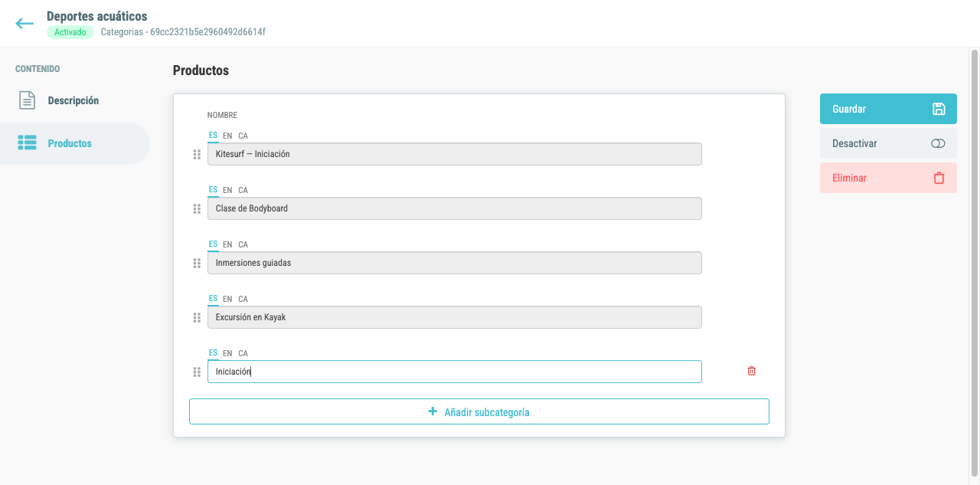
Task: Switch Inmersiones guiadas name to CA
Action: click(243, 244)
